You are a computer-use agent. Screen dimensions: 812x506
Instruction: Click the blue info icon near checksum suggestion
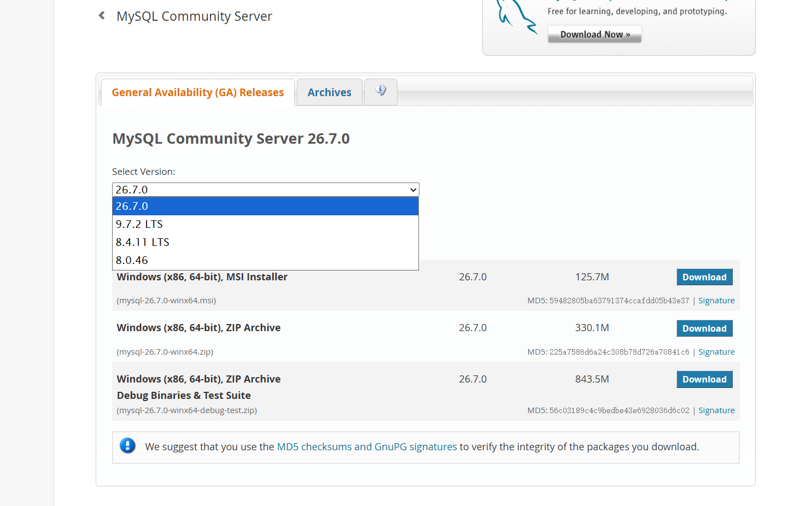(127, 446)
